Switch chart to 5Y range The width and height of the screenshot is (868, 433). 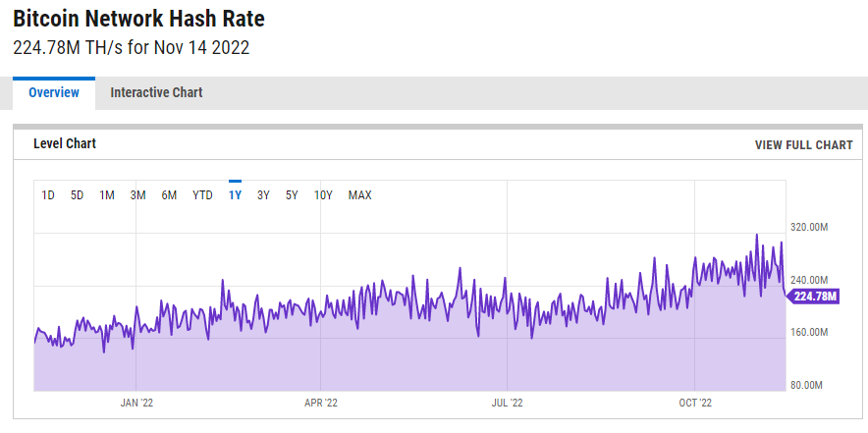[292, 195]
